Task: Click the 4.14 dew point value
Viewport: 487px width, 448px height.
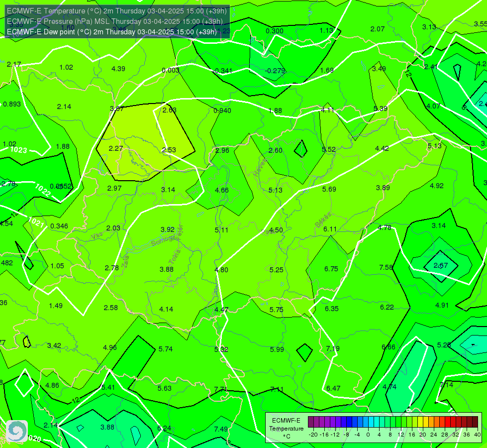Action: point(166,309)
